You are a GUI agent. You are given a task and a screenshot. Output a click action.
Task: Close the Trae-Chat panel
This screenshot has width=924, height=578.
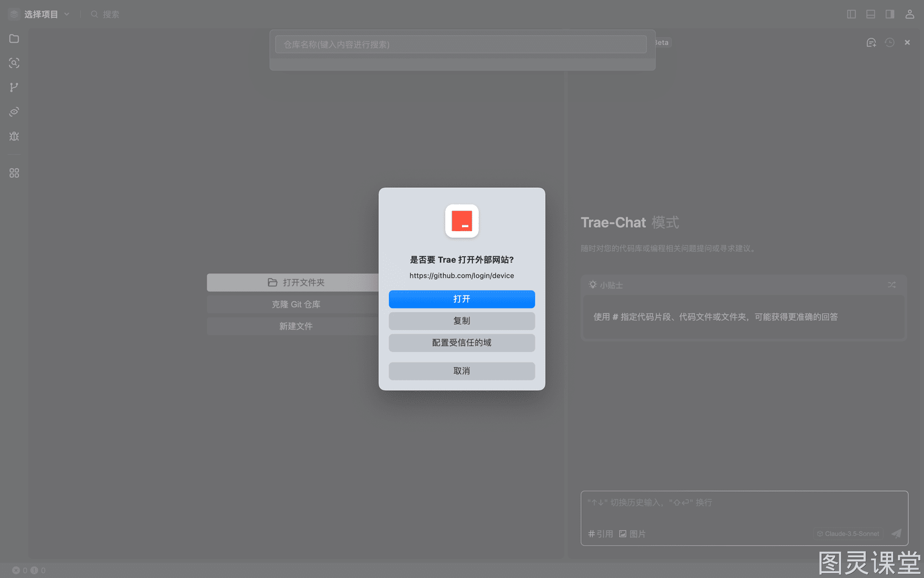pos(907,42)
